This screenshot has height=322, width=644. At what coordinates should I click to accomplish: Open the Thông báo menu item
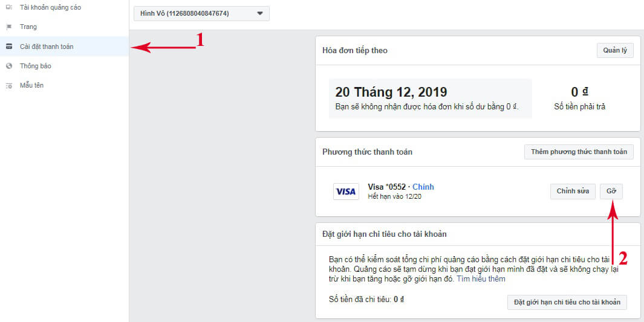(36, 66)
